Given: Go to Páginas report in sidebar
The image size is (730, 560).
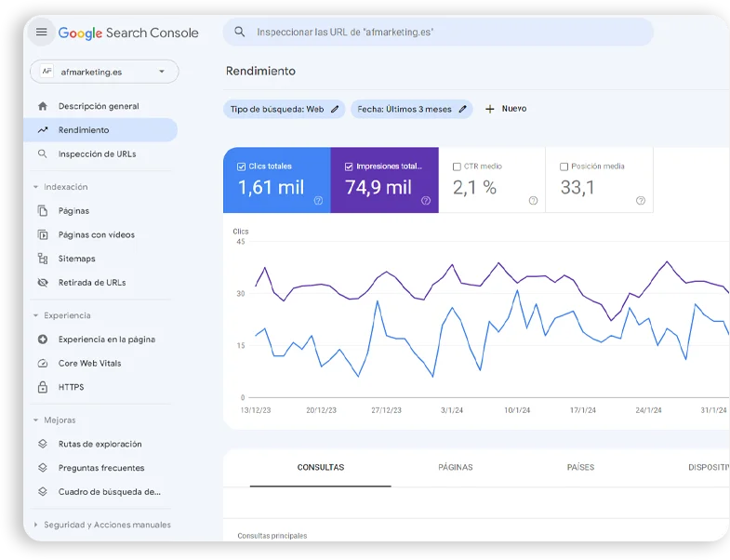Looking at the screenshot, I should click(x=100, y=210).
